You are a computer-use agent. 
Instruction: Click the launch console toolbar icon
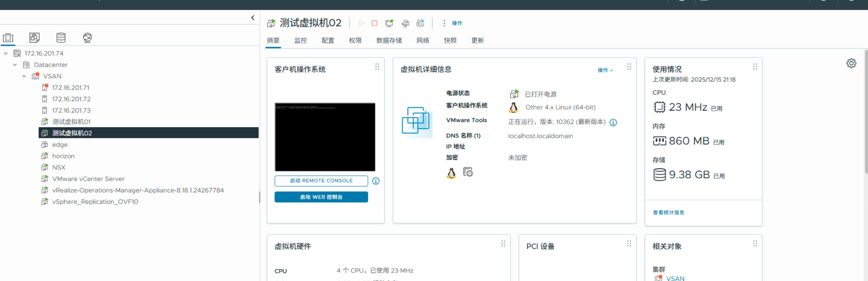click(x=389, y=23)
